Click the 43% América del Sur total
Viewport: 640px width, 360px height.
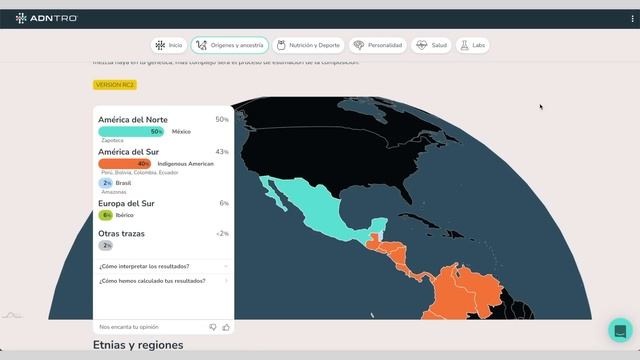[222, 152]
